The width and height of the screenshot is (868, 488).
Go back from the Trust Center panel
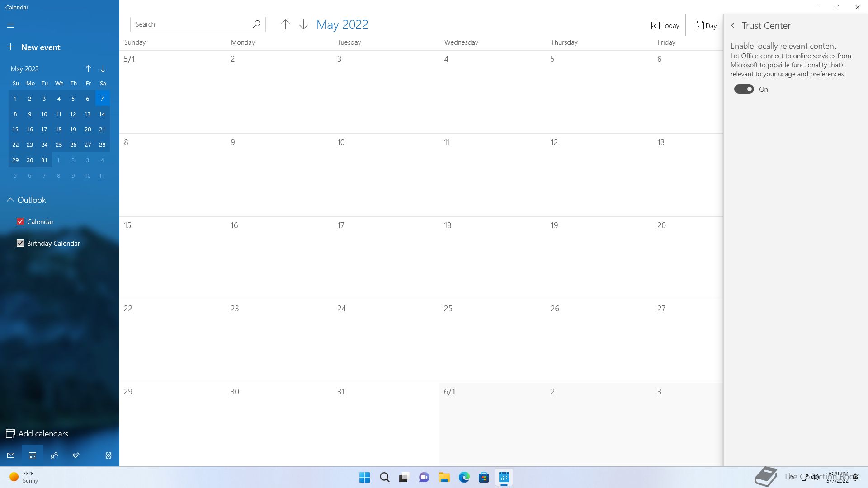click(x=733, y=26)
